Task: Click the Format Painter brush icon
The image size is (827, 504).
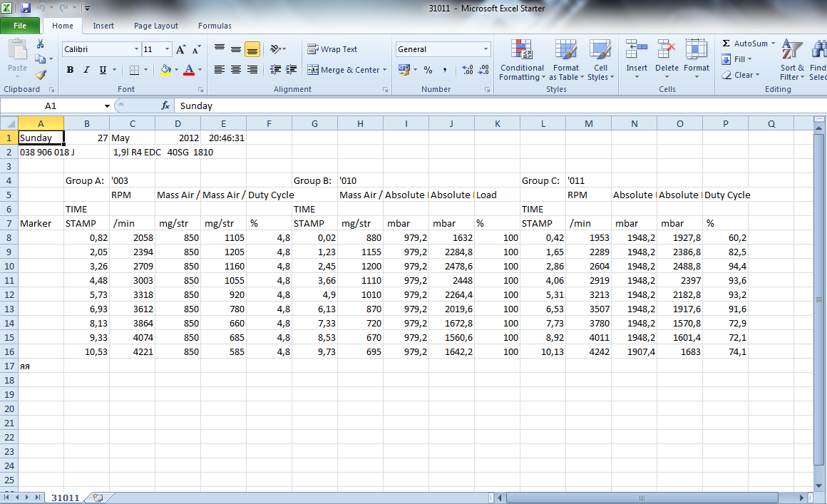Action: (x=41, y=75)
